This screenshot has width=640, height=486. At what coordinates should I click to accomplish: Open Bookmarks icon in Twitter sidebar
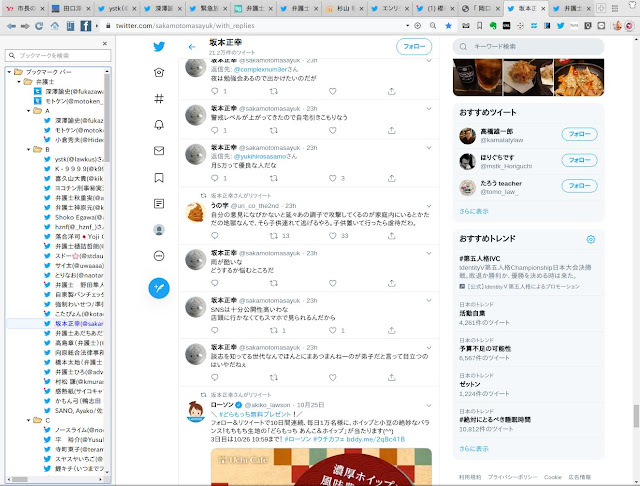[x=159, y=178]
